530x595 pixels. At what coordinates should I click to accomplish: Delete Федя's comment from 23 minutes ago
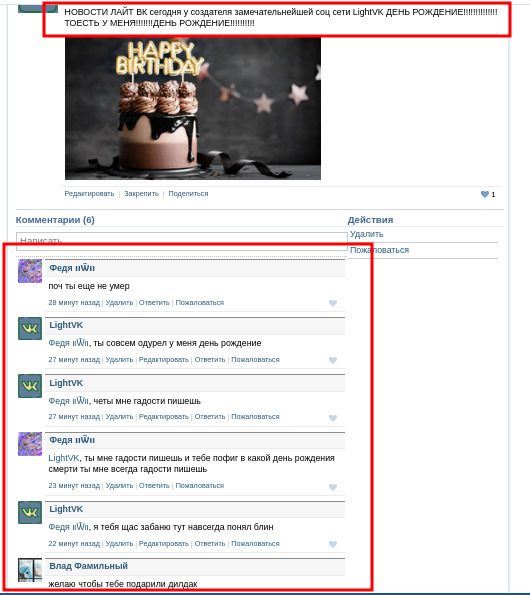point(119,485)
